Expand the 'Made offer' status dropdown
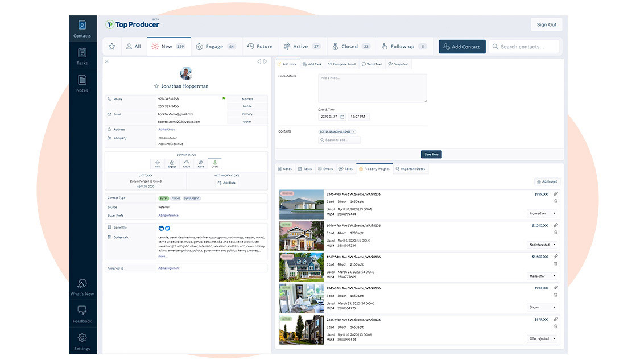 coord(542,276)
